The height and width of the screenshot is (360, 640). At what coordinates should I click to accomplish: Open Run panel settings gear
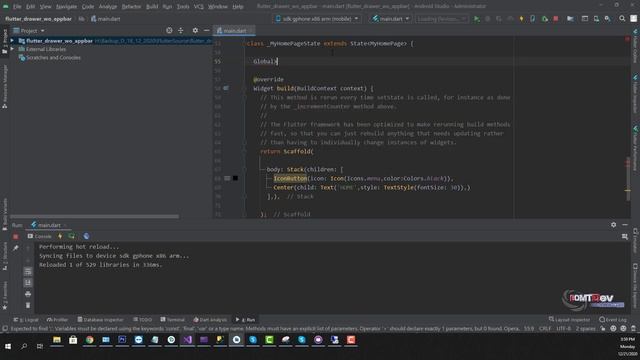pyautogui.click(x=613, y=225)
